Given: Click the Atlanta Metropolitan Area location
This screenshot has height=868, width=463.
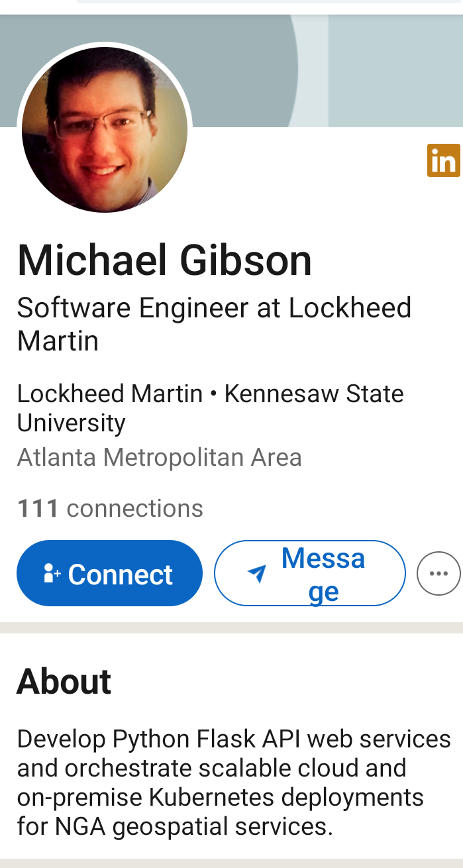Looking at the screenshot, I should point(159,457).
